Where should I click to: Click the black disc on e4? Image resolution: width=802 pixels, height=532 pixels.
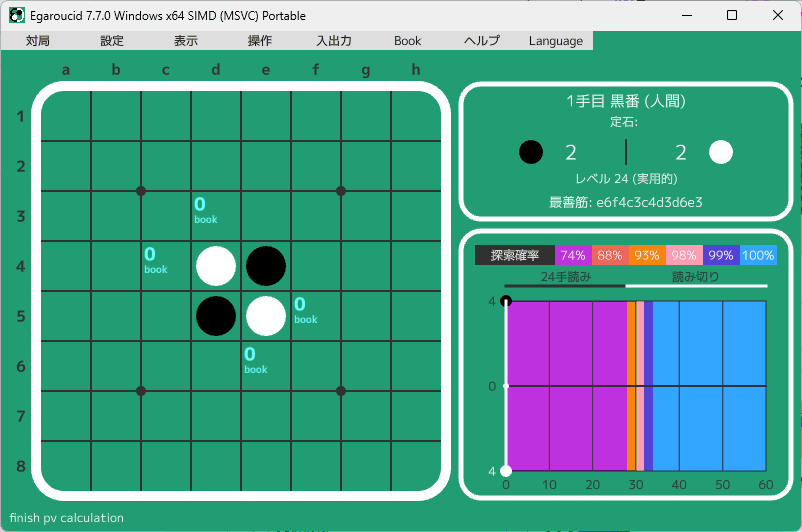[x=266, y=265]
